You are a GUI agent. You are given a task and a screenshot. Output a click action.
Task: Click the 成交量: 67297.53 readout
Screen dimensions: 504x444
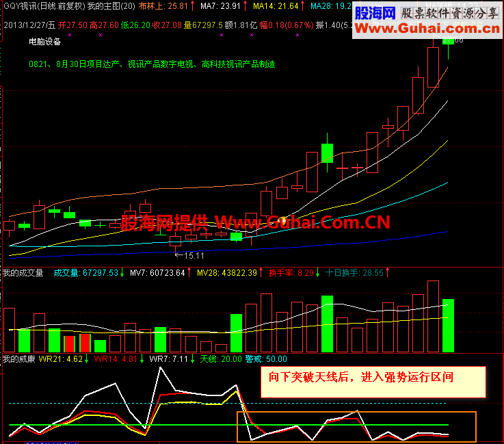tap(86, 273)
